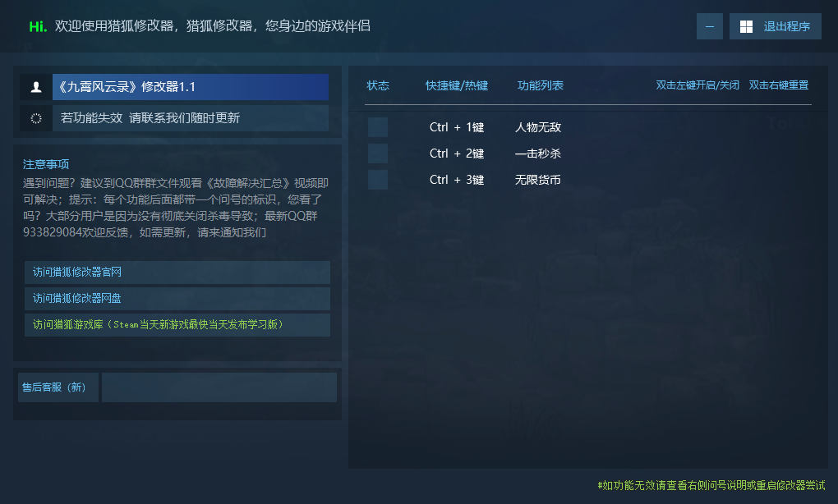Click the empty field next to 售后客服

219,387
